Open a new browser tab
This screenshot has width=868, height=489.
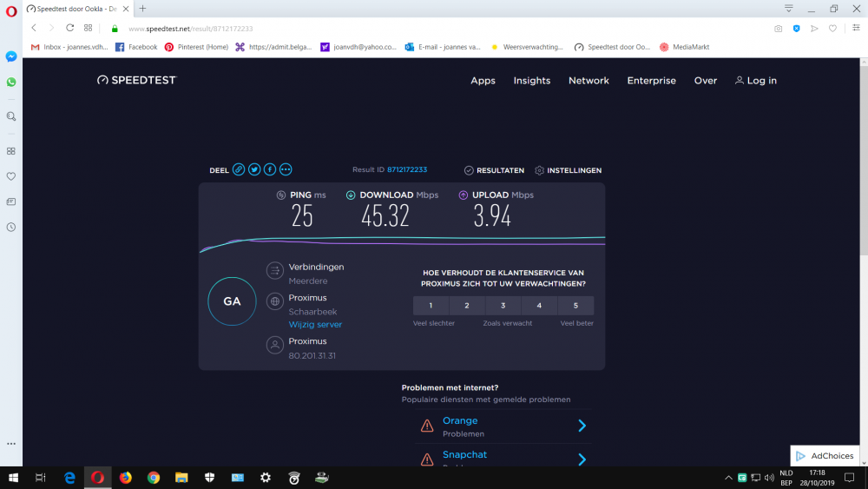click(x=143, y=9)
